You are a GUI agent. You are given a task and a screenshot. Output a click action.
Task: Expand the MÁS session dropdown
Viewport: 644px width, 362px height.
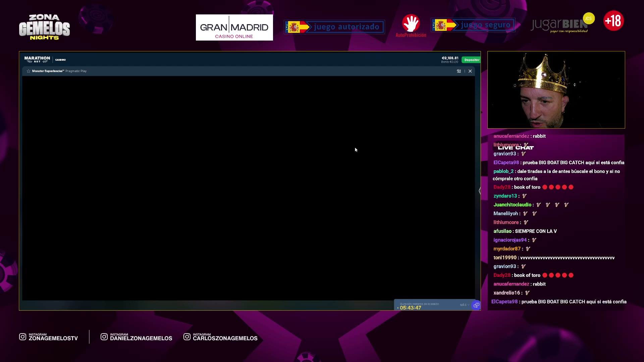click(465, 305)
